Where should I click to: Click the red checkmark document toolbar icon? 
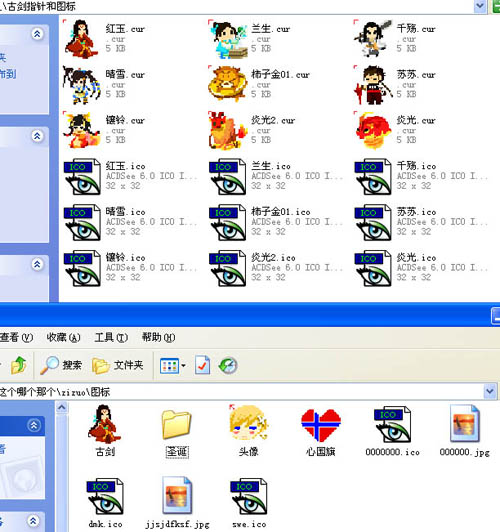(x=203, y=365)
